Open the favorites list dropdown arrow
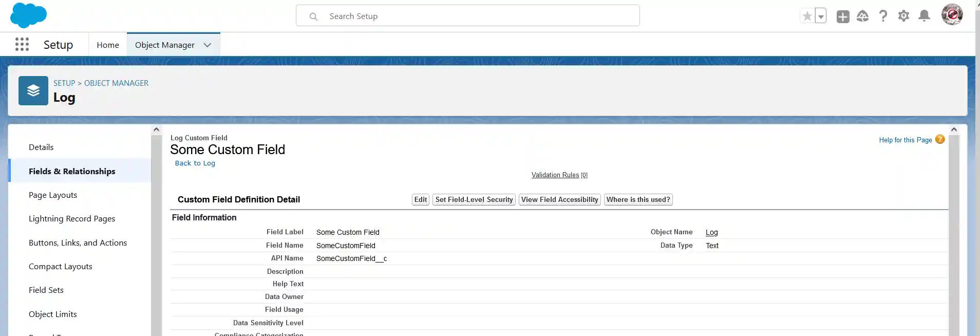The image size is (980, 336). click(x=821, y=16)
